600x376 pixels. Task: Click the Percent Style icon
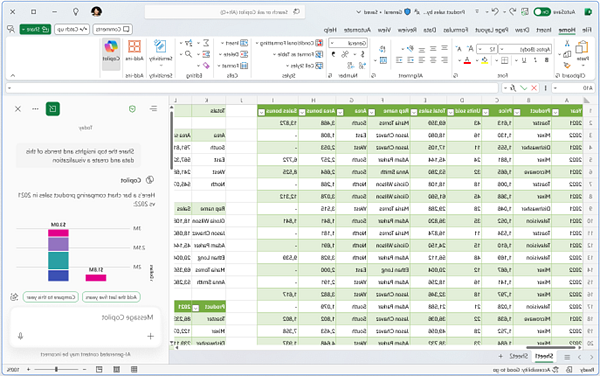coord(345,54)
